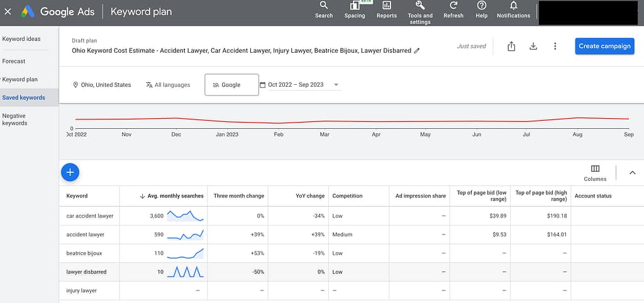This screenshot has width=644, height=303.
Task: Click the share plan icon
Action: [x=511, y=47]
